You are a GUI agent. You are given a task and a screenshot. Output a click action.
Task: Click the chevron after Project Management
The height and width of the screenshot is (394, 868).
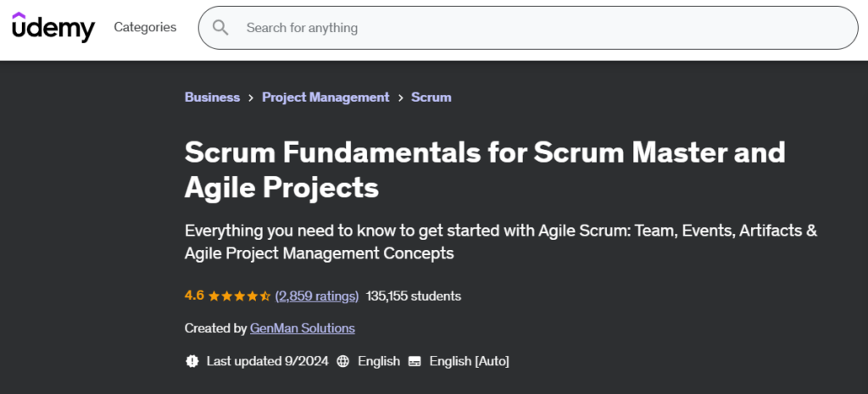[400, 97]
